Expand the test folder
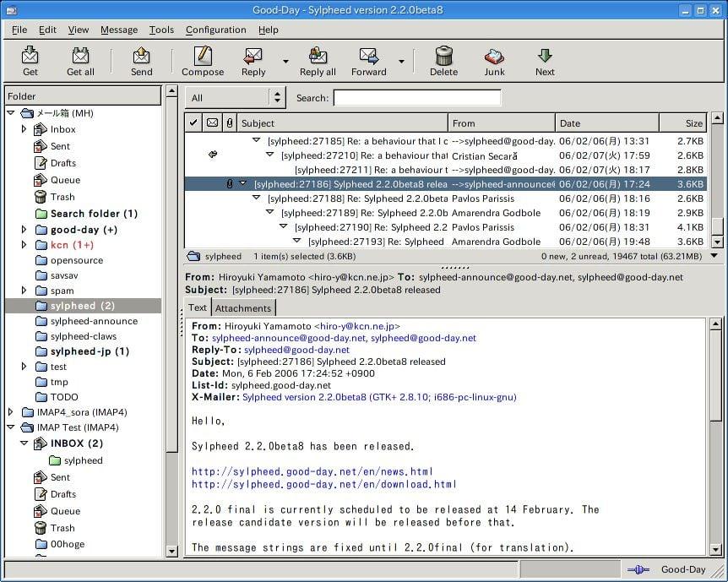This screenshot has height=582, width=728. click(24, 367)
